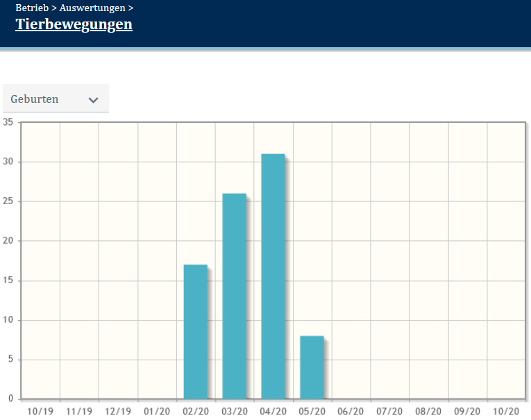531x420 pixels.
Task: Click the 10/20 x-axis label
Action: (x=507, y=411)
